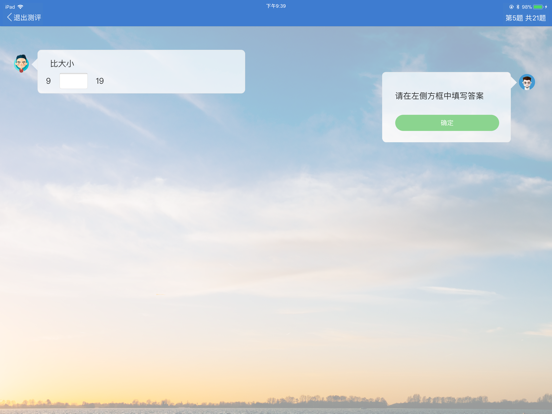Click the number 19 in the question
552x414 pixels.
click(100, 81)
